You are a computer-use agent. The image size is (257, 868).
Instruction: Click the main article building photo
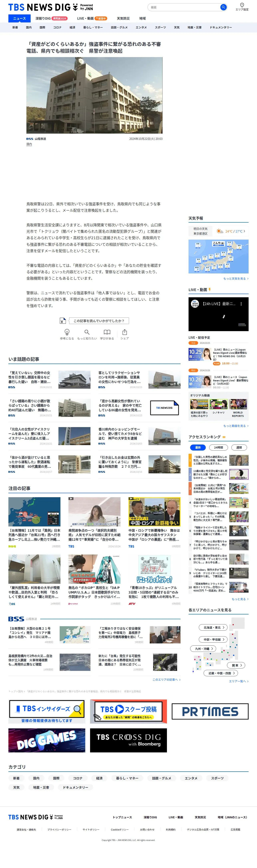click(94, 95)
